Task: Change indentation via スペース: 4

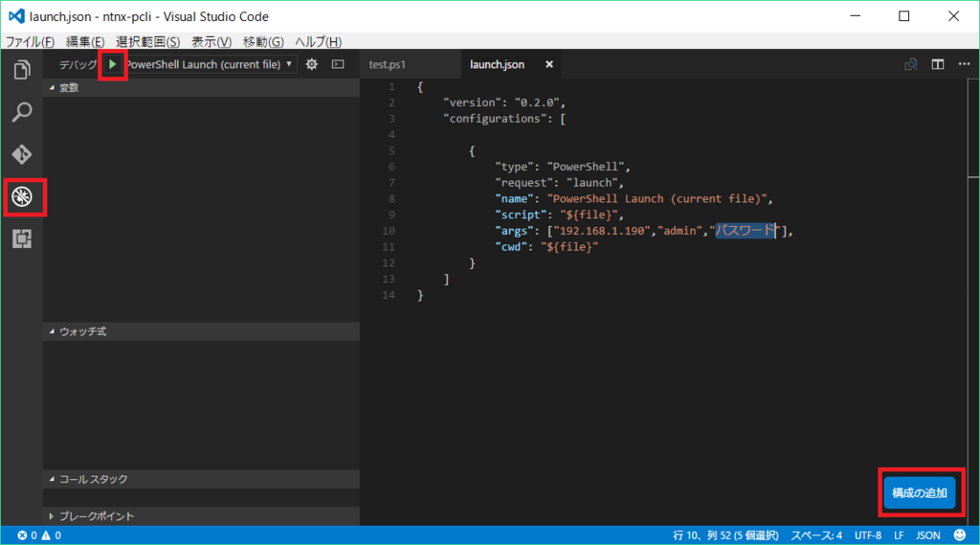Action: tap(816, 535)
